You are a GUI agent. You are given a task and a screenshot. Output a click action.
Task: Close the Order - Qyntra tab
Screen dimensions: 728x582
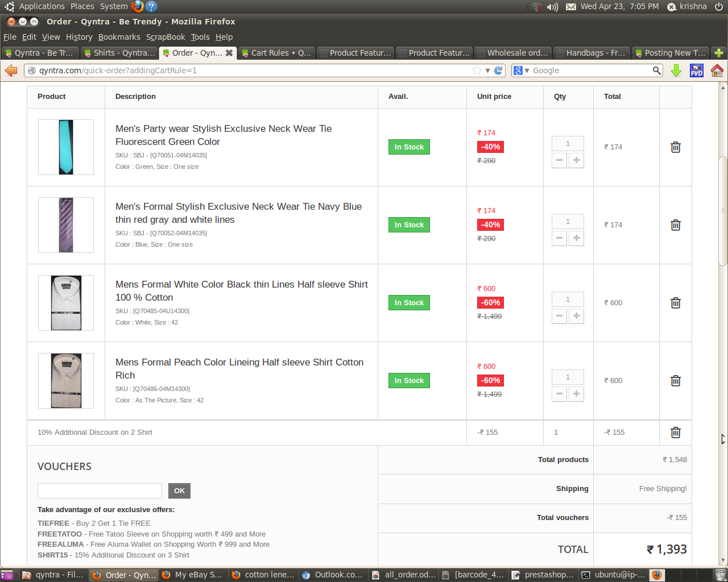coord(229,53)
